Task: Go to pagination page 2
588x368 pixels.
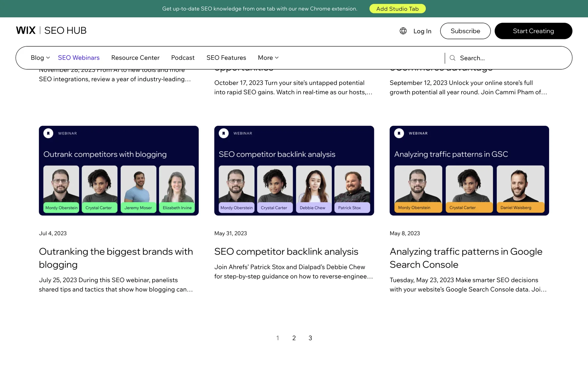Action: pyautogui.click(x=294, y=338)
